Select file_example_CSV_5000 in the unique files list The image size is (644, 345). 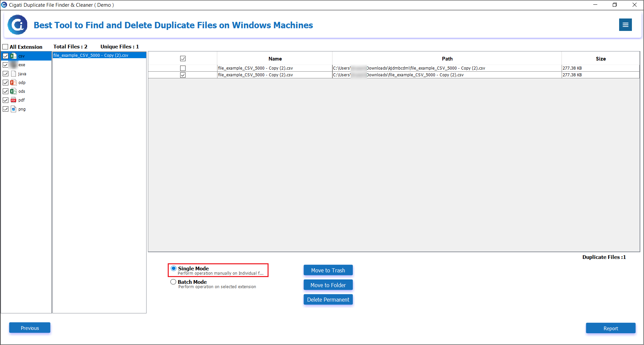click(99, 55)
